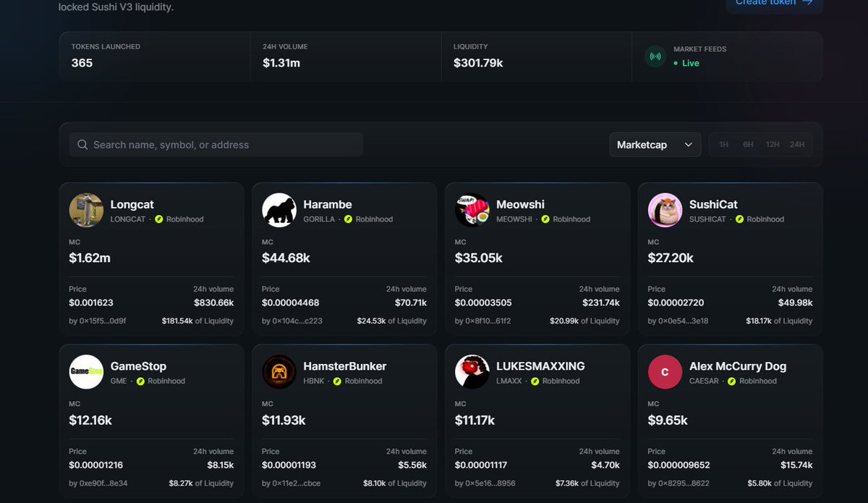Click Meowshi market cap $35.05k
The image size is (868, 503).
[479, 258]
